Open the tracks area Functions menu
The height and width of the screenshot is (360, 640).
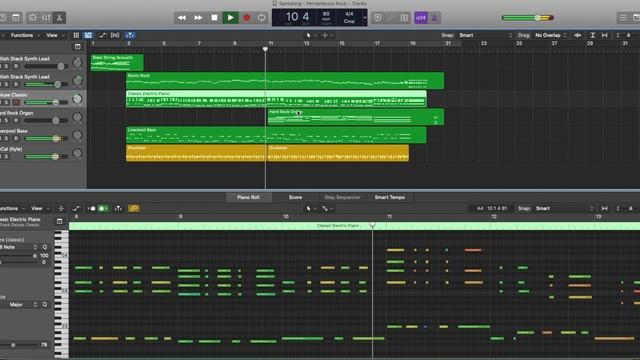[x=24, y=36]
